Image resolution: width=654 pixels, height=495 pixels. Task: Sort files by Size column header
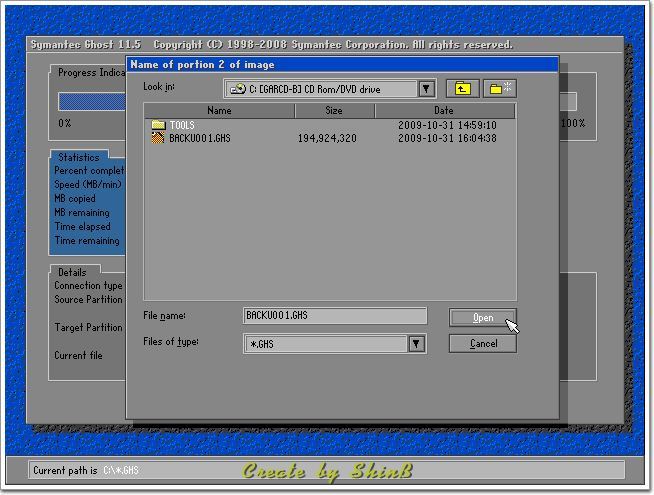click(334, 111)
